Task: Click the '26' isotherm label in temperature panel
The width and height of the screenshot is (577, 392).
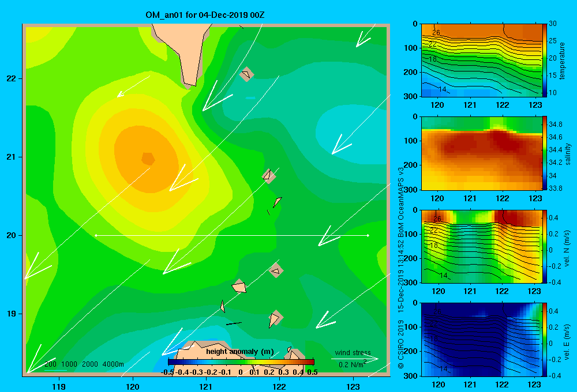Action: pyautogui.click(x=436, y=33)
